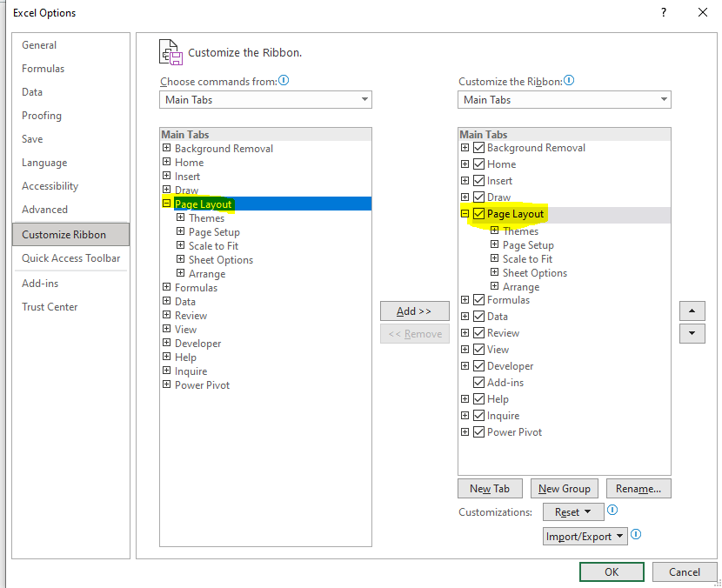
Task: Switch to Formulas options category
Action: (43, 69)
